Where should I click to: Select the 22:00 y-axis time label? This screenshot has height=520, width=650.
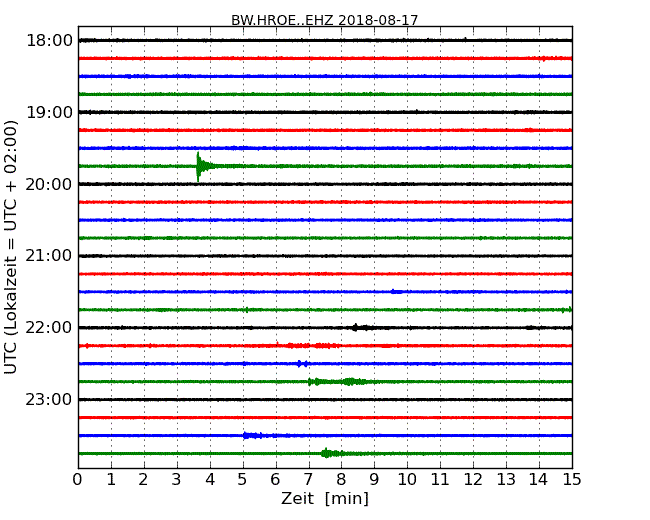49,328
